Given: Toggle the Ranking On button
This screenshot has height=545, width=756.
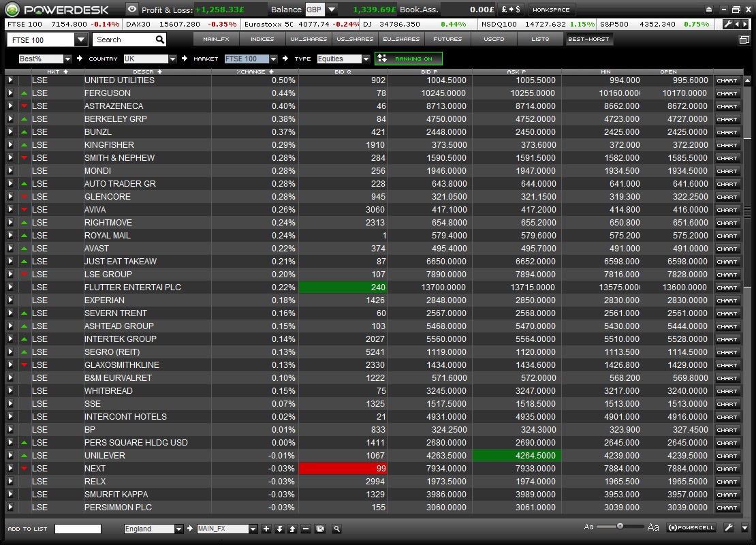Looking at the screenshot, I should (x=409, y=59).
